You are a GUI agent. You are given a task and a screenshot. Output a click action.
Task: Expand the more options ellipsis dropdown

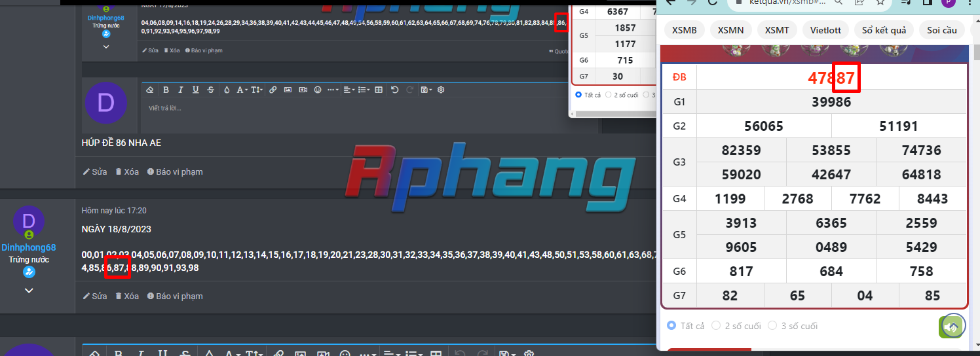[x=333, y=90]
